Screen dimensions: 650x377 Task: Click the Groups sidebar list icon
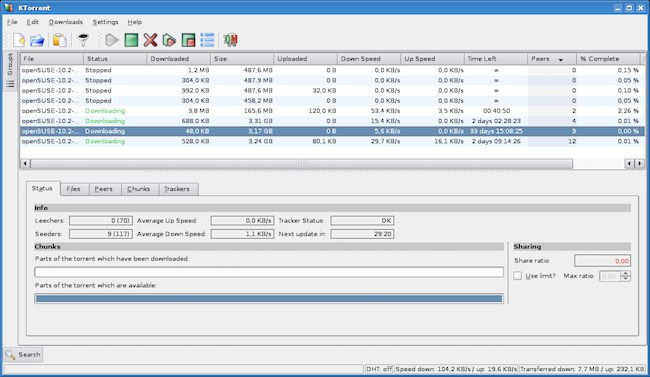(10, 84)
